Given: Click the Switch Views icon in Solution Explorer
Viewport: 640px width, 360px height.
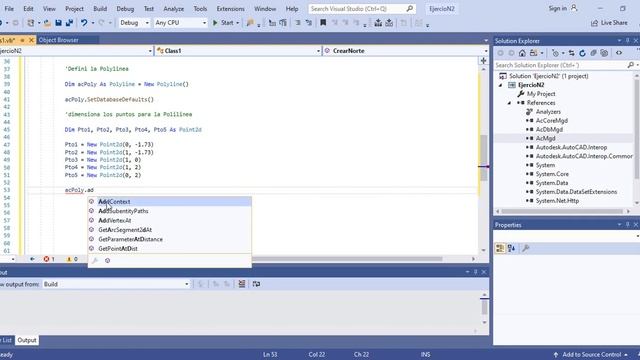Looking at the screenshot, I should tap(533, 53).
